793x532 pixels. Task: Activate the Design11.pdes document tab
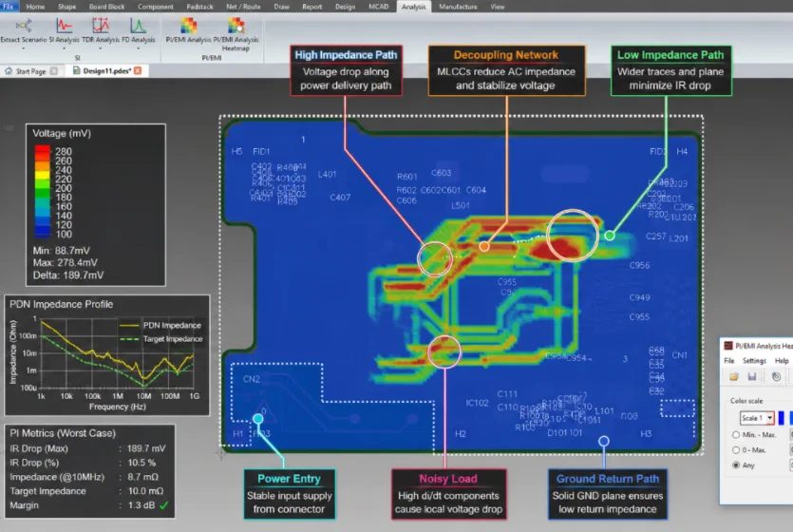click(x=107, y=71)
